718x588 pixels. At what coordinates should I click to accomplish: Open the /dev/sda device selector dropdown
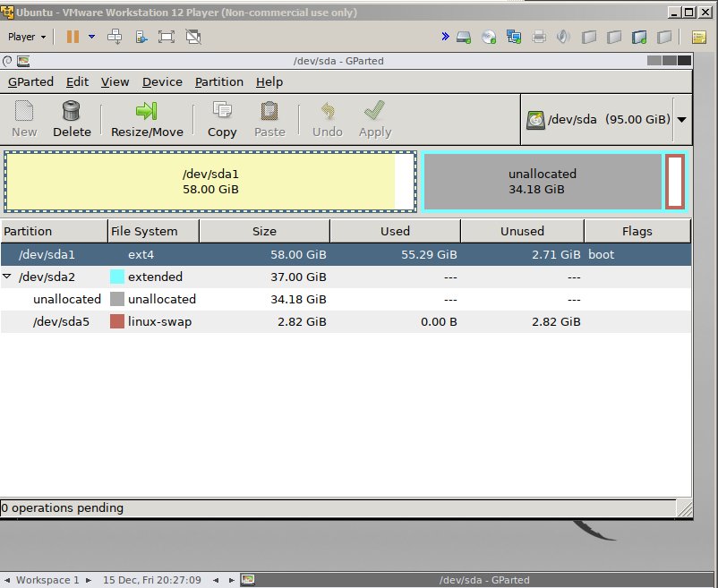tap(682, 120)
